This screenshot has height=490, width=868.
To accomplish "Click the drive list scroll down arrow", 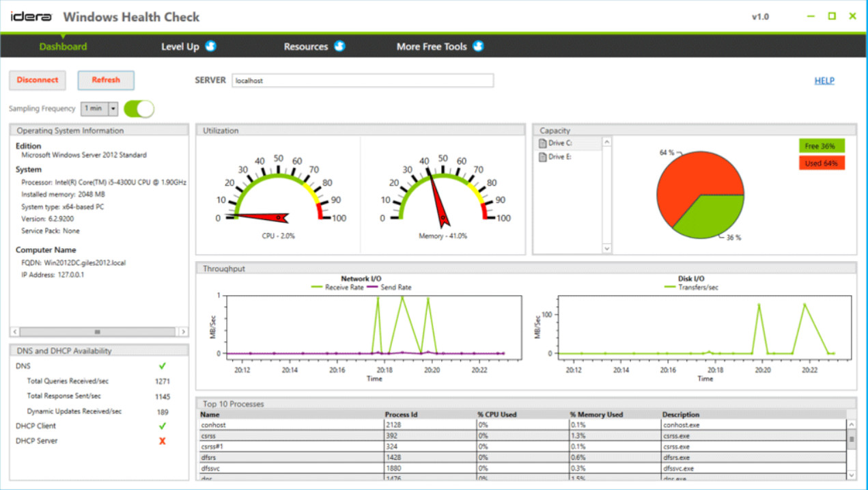I will pyautogui.click(x=607, y=249).
